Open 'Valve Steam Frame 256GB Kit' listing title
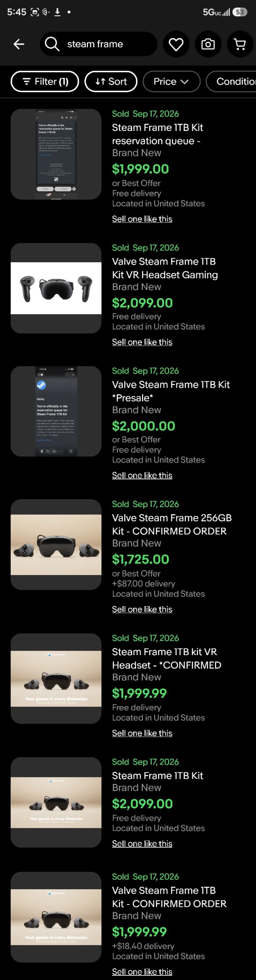 click(x=172, y=524)
